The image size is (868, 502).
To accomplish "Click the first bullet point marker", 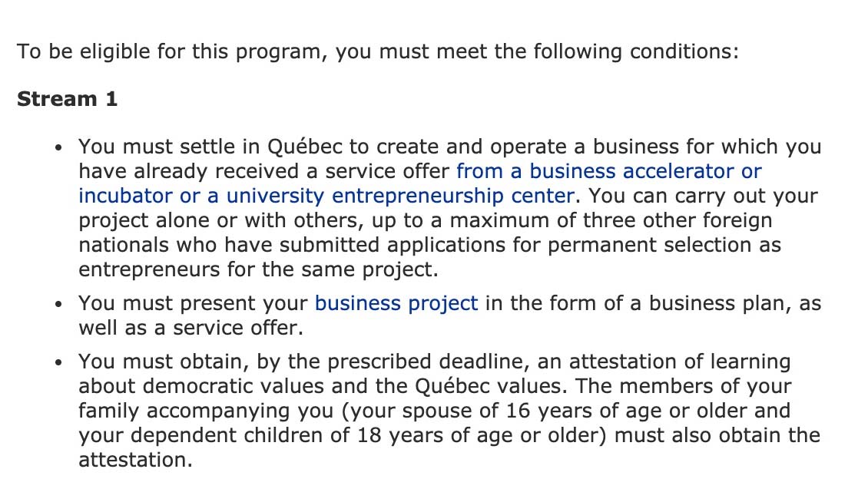I will 58,147.
